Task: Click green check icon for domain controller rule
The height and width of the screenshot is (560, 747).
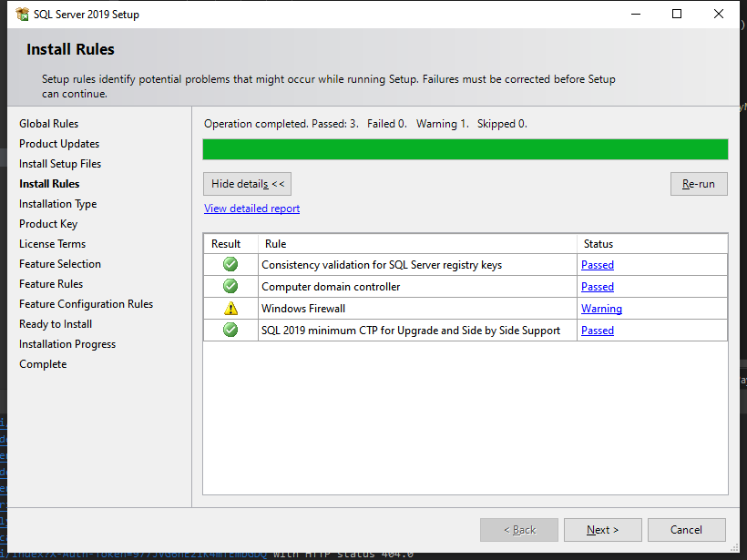Action: [x=230, y=287]
